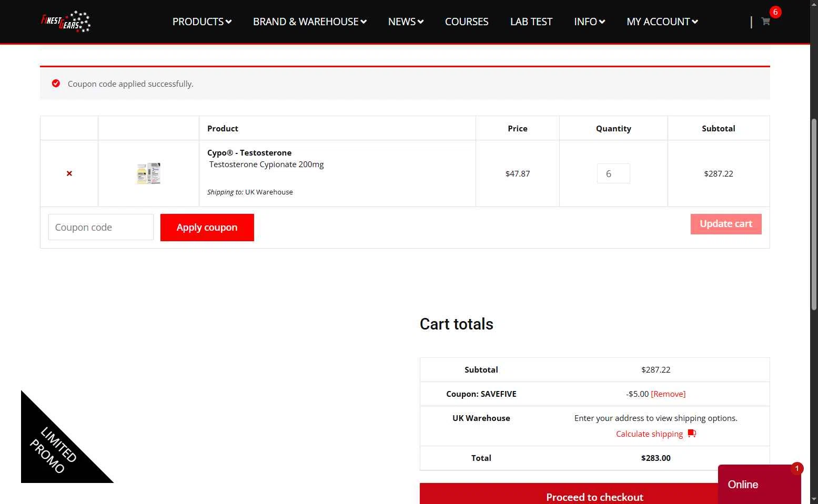
Task: Click the chat notification badge showing 1
Action: tap(797, 468)
